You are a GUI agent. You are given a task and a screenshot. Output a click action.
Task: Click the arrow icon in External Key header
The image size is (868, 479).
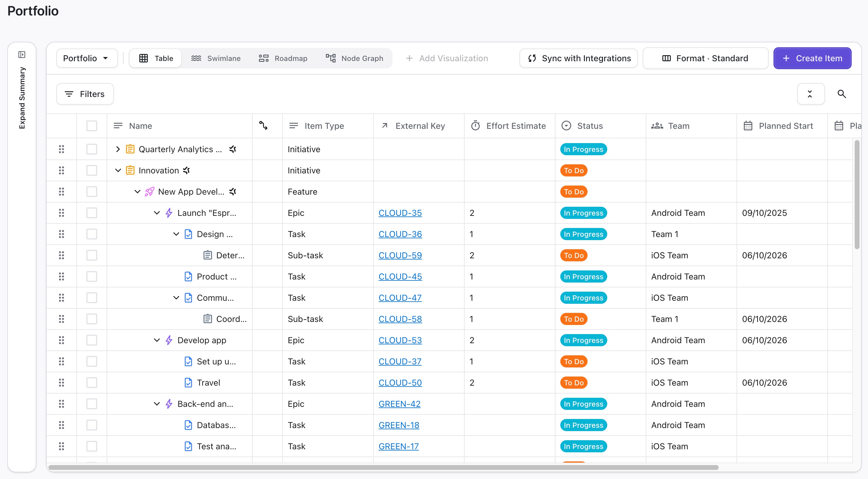[x=384, y=126]
